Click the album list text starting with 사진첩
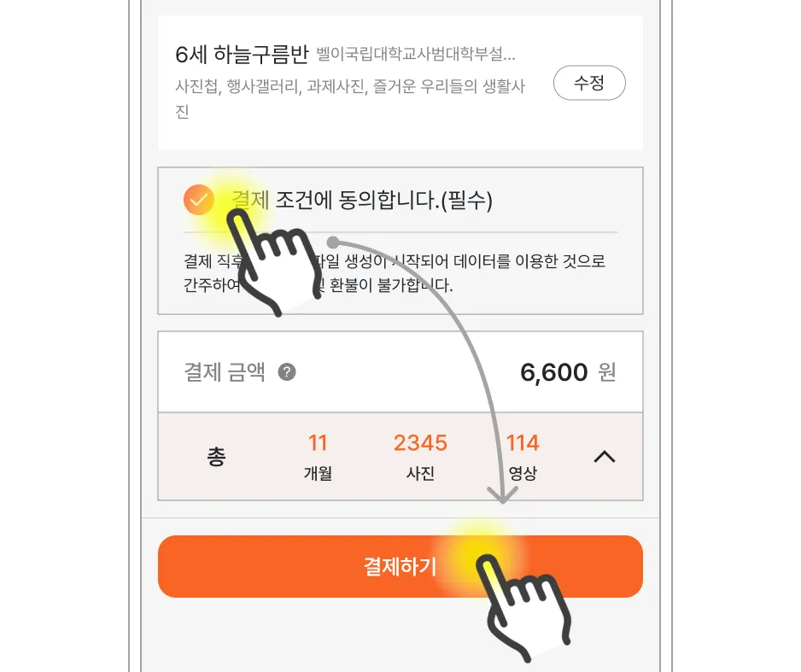 350,98
